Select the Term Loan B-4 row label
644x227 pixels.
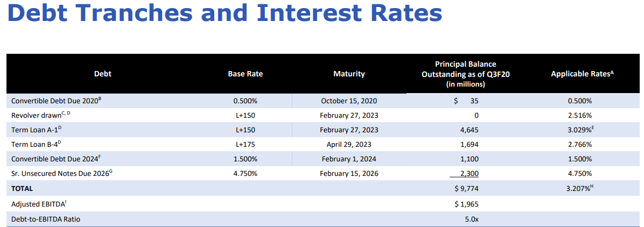click(x=37, y=144)
